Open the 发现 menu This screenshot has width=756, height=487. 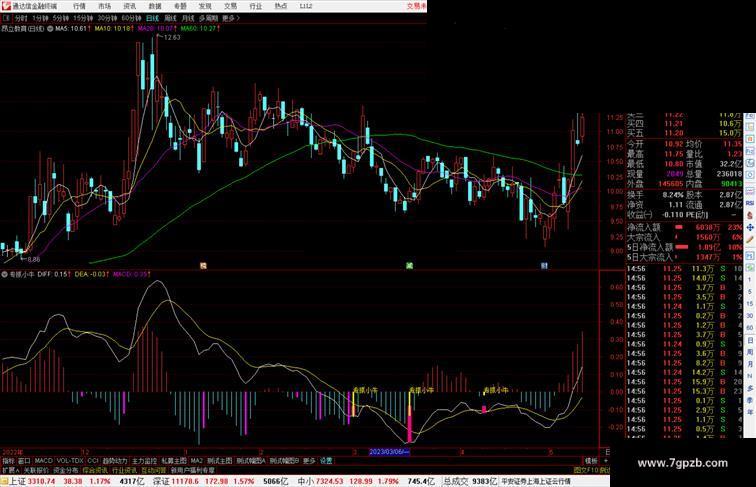point(205,6)
